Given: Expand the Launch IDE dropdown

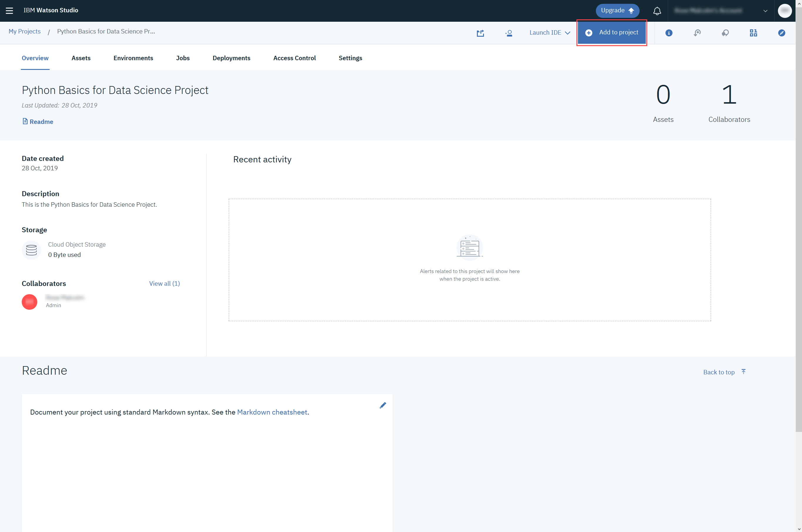Looking at the screenshot, I should pos(549,33).
